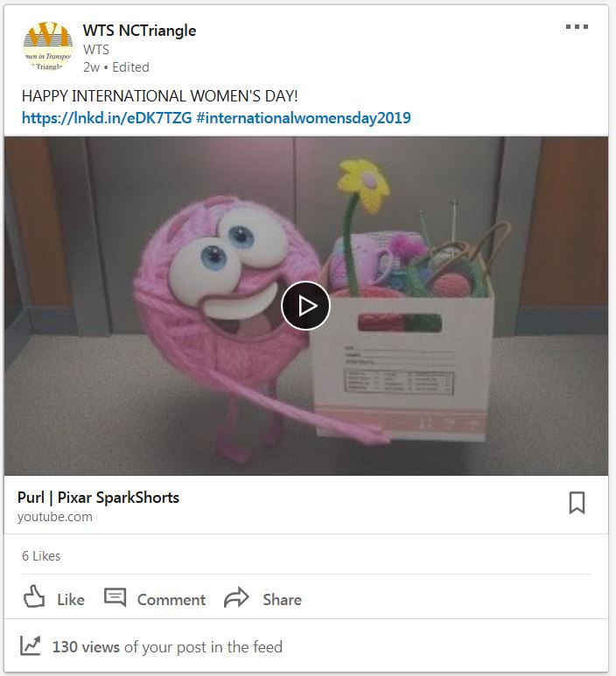The width and height of the screenshot is (616, 676).
Task: Click the Share text label
Action: 282,600
